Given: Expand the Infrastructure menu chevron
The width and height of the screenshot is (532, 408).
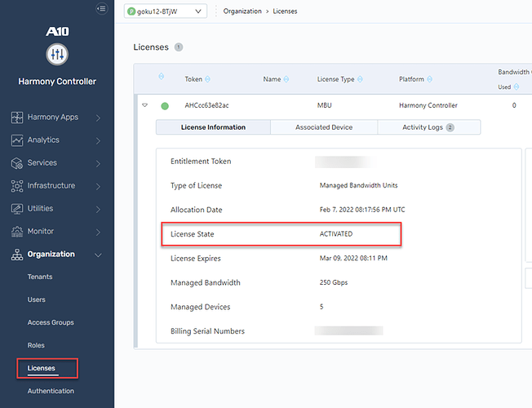Looking at the screenshot, I should click(x=98, y=186).
